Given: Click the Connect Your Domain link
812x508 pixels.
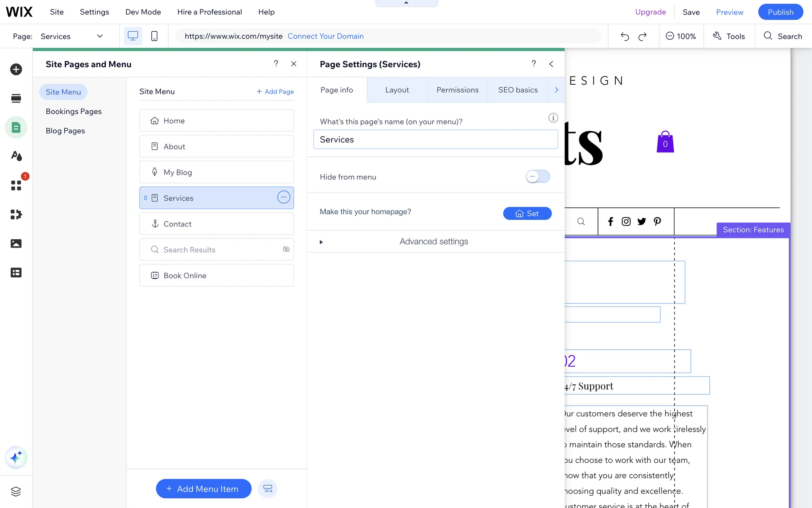Looking at the screenshot, I should click(325, 36).
